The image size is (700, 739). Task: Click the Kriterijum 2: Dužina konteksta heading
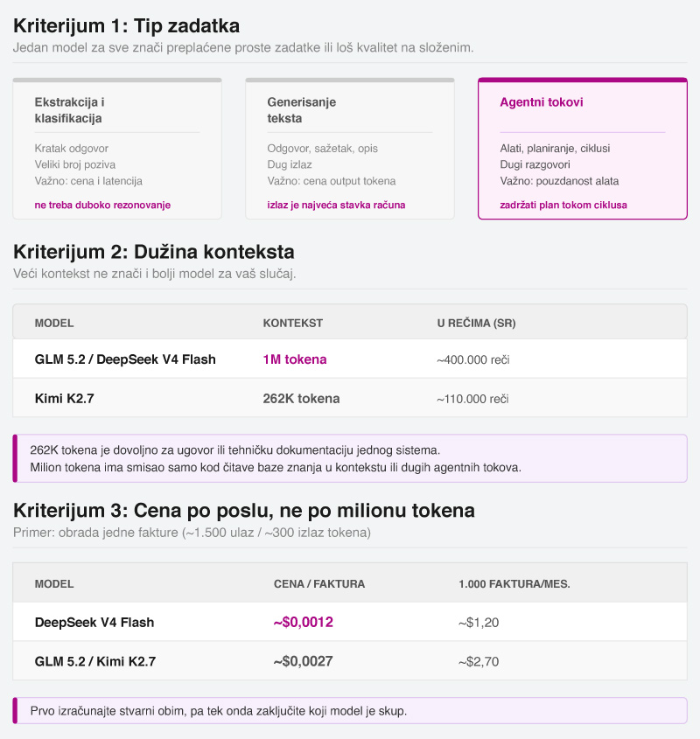click(154, 252)
